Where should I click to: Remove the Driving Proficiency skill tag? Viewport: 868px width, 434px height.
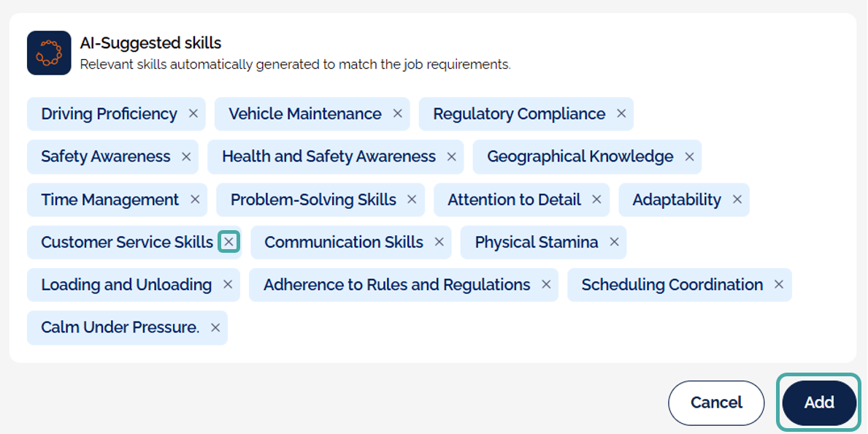click(193, 114)
